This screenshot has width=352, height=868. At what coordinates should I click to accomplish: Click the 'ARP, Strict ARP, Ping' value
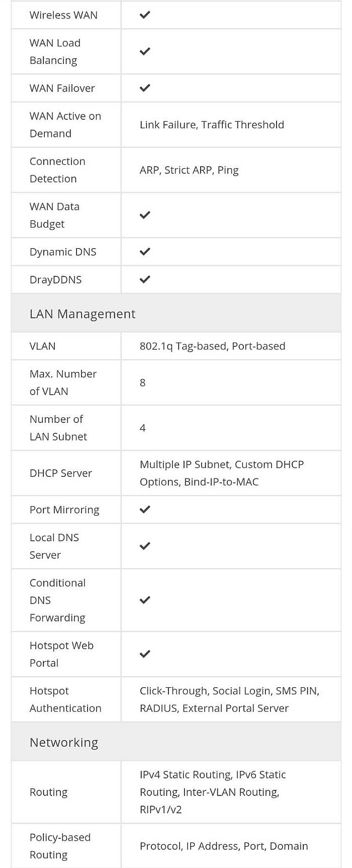click(x=189, y=170)
